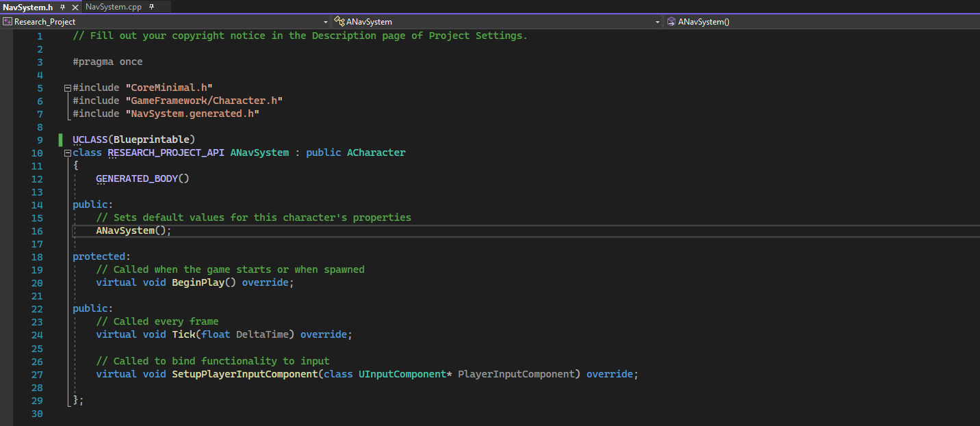
Task: Collapse the ANavSystem class body
Action: 66,152
